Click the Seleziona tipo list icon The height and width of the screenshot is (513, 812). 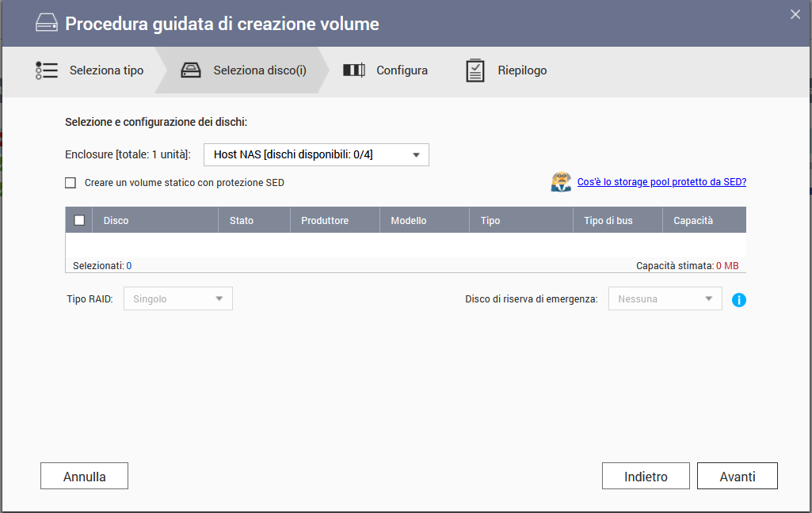(x=47, y=70)
